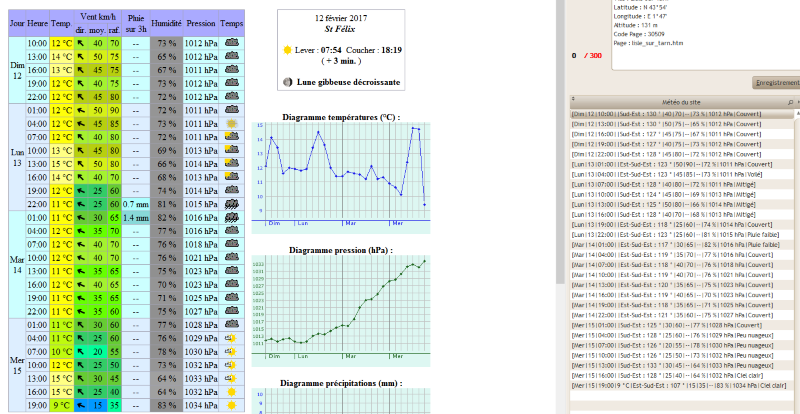The image size is (800, 414).
Task: Click the rain icon for Mar 14 01:00
Action: [232, 217]
